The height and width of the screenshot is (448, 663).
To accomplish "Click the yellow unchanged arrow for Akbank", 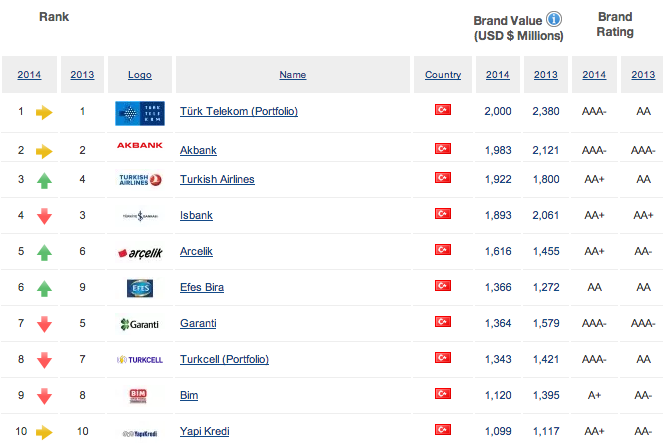I will click(x=44, y=151).
